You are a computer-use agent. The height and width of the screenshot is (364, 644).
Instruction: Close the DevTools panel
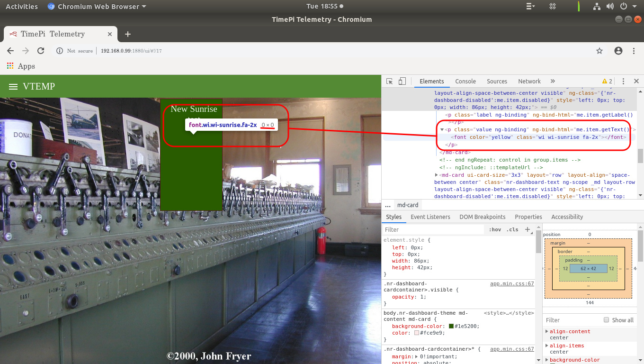pos(636,82)
